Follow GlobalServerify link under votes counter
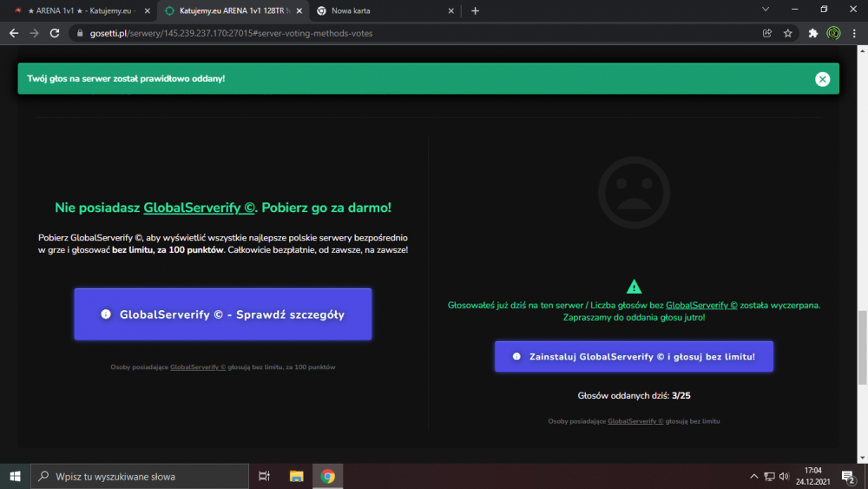Screen dimensions: 868x489 635,421
